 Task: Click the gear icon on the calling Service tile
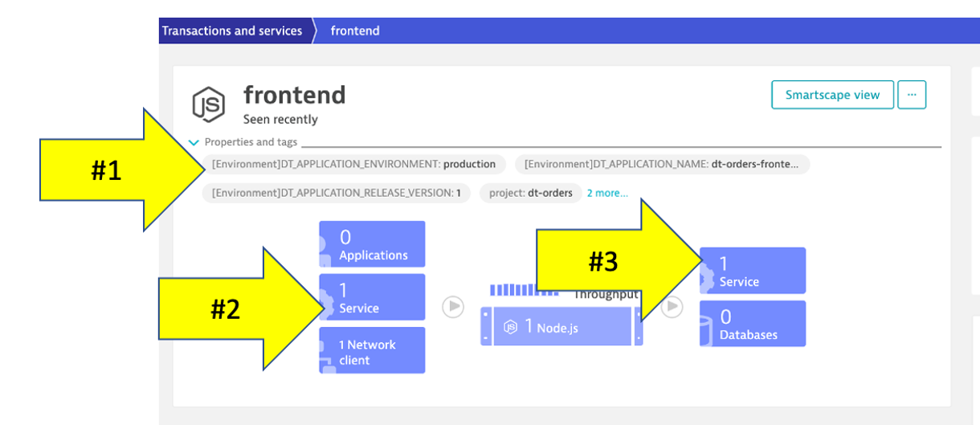coord(326,304)
